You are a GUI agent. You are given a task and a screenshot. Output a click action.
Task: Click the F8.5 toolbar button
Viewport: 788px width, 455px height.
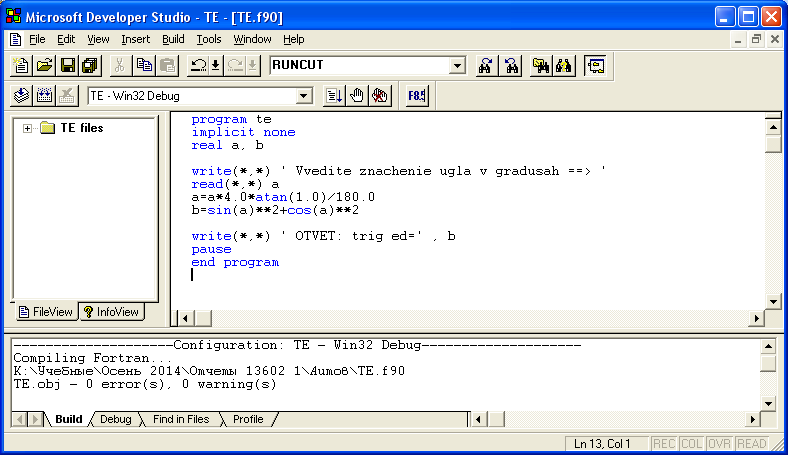click(417, 96)
